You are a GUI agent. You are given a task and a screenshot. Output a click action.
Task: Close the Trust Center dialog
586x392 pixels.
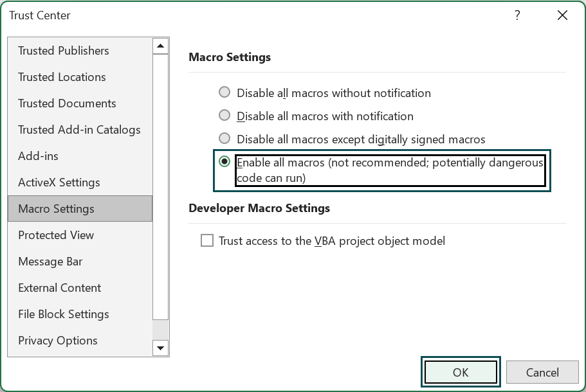(x=562, y=15)
